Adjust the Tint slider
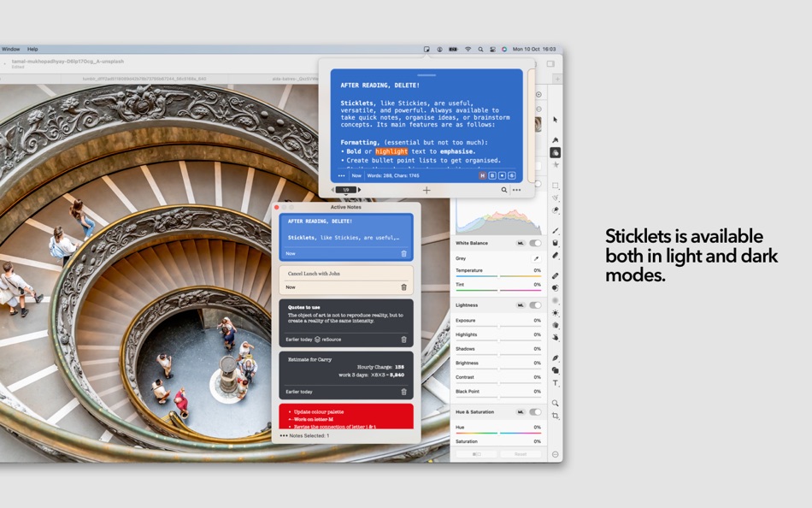The height and width of the screenshot is (508, 812). pyautogui.click(x=498, y=290)
